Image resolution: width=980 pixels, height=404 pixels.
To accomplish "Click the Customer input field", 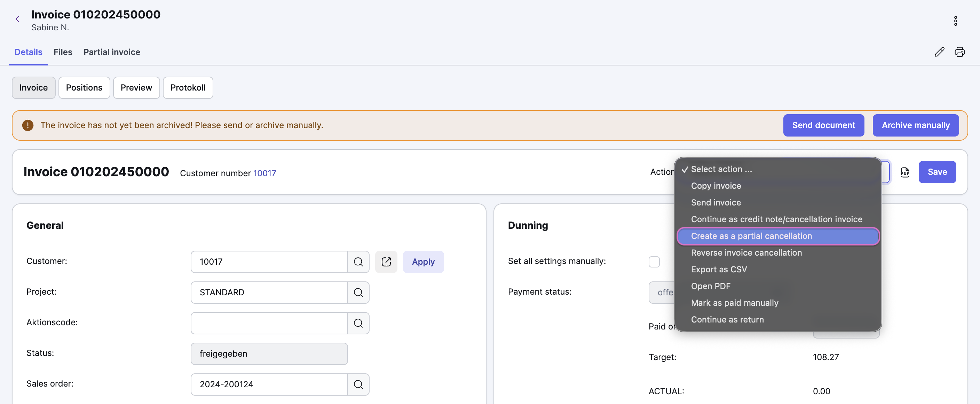I will click(x=269, y=262).
